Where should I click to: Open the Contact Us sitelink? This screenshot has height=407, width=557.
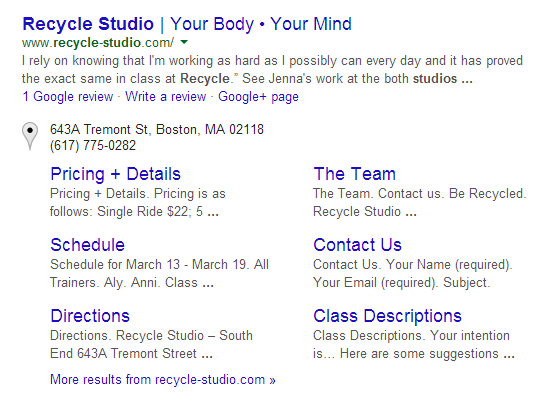tap(357, 245)
